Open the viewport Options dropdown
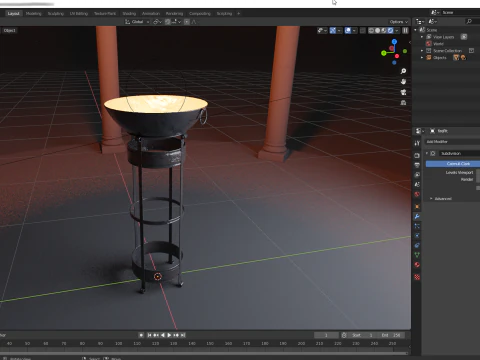Screen dimensions: 480x360 pos(398,22)
